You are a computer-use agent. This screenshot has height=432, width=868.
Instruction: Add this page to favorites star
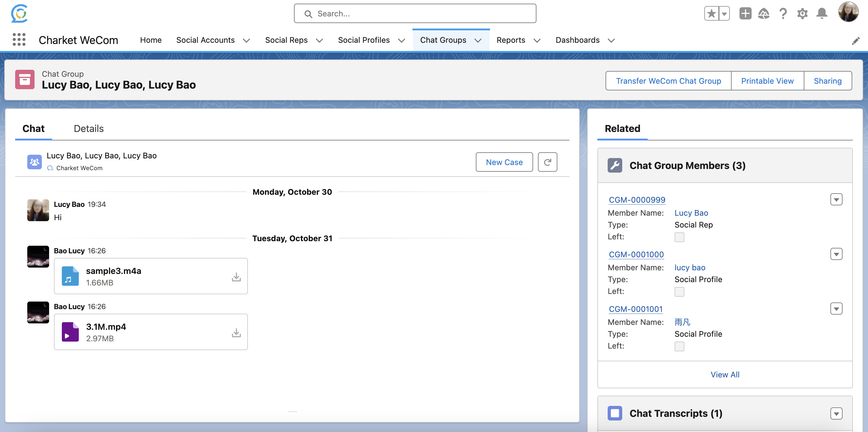click(712, 13)
